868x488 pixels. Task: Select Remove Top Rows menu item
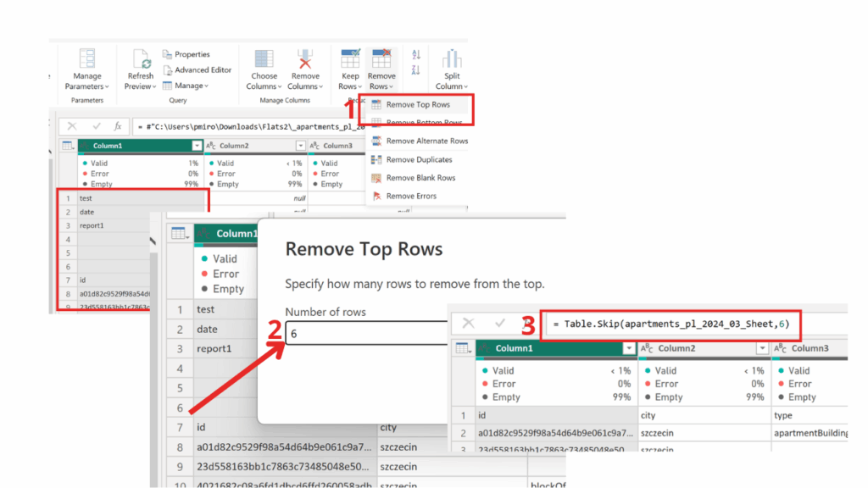pyautogui.click(x=417, y=105)
